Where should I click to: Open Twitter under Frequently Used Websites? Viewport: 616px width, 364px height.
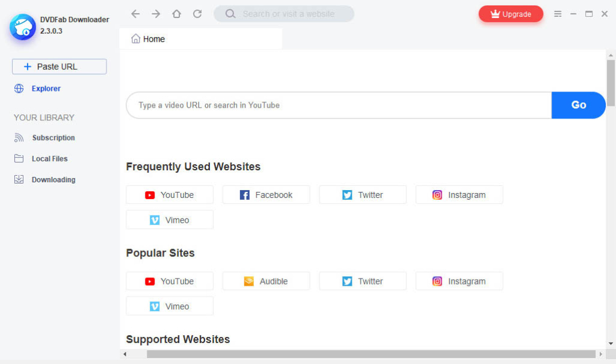pos(363,195)
